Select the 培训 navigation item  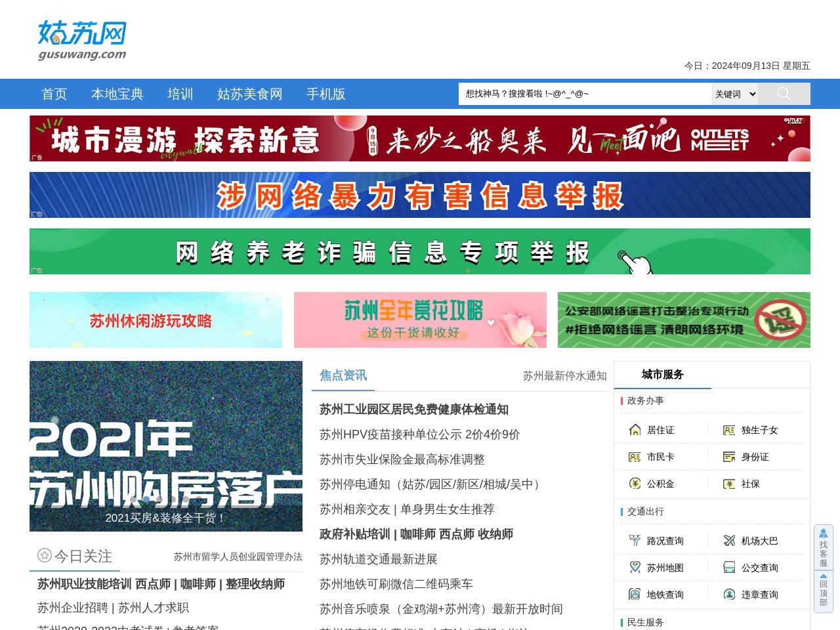point(180,94)
